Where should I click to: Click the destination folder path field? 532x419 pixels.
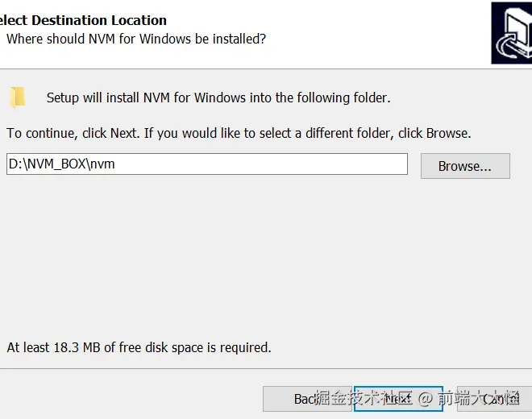(207, 164)
